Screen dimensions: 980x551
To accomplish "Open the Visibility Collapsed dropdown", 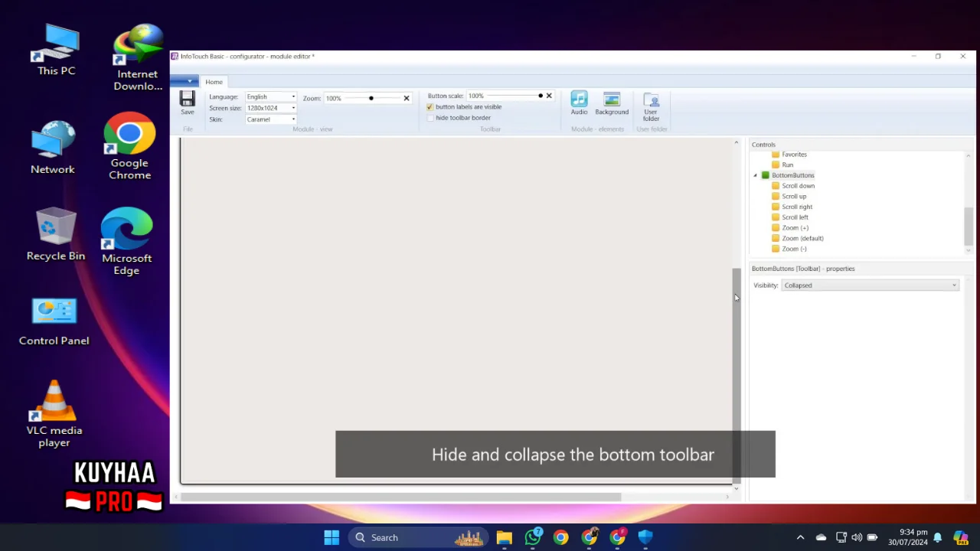I will [x=870, y=285].
